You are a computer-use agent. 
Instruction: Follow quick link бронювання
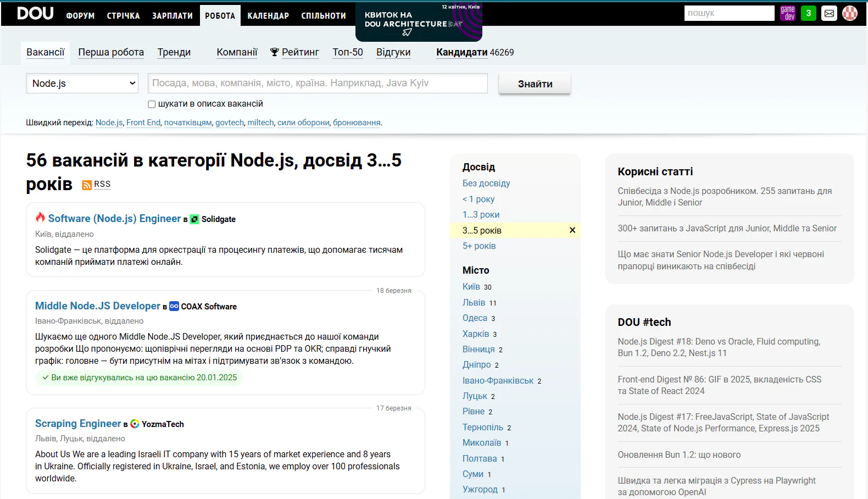point(357,123)
